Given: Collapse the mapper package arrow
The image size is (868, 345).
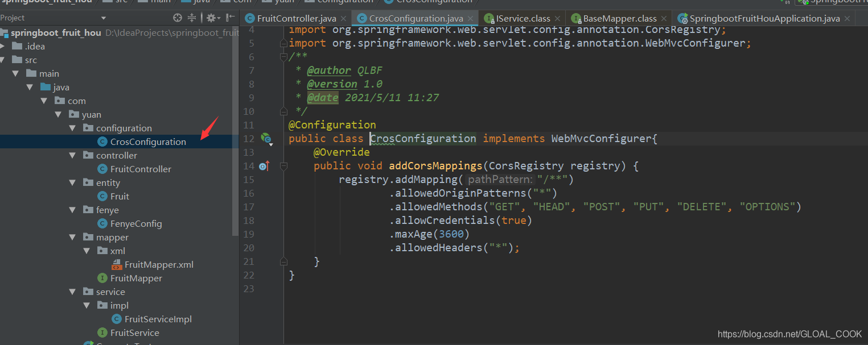Looking at the screenshot, I should (x=72, y=237).
